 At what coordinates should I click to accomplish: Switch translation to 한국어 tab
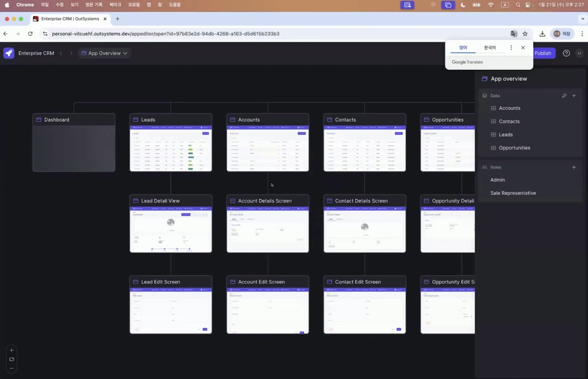pos(490,48)
